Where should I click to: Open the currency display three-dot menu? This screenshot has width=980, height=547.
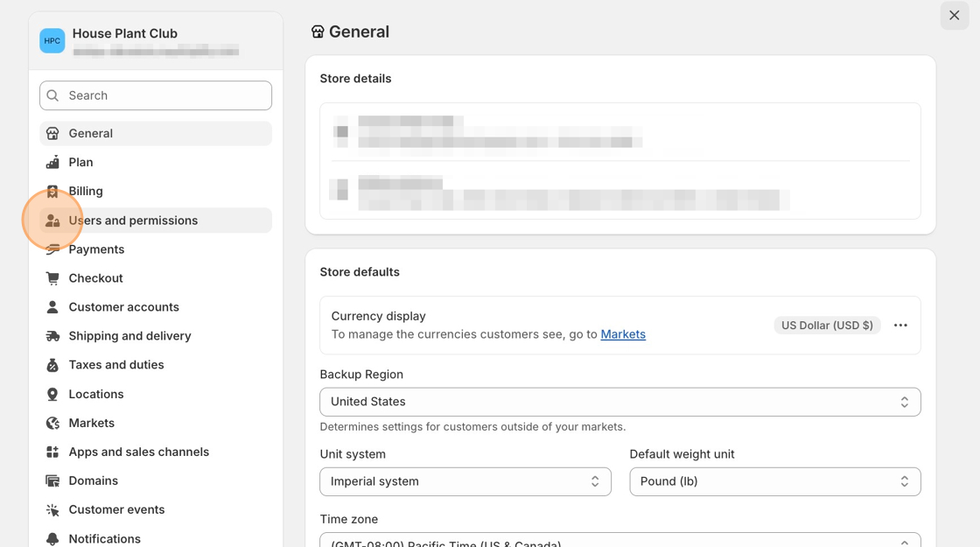click(x=900, y=326)
